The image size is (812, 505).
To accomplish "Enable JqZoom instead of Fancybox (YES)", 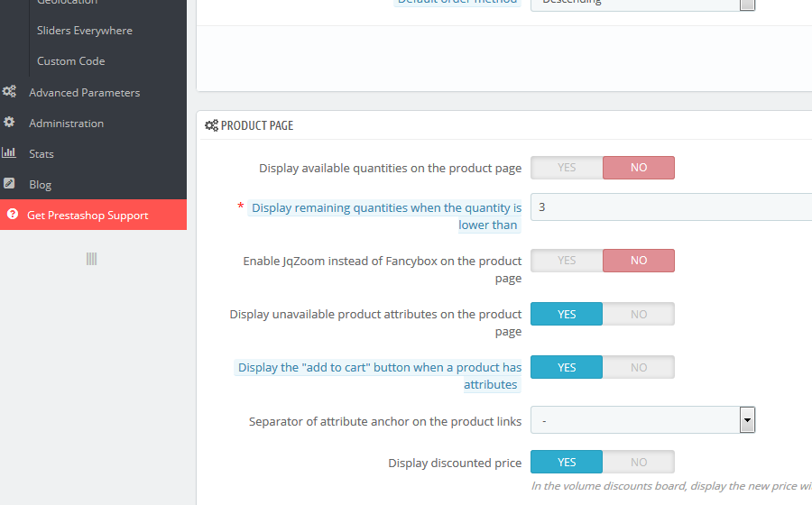I will (567, 261).
